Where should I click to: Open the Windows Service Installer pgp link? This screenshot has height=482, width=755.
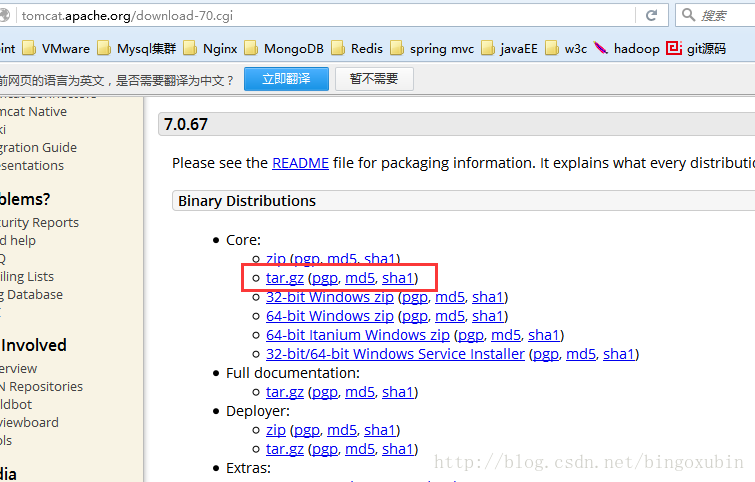coord(546,354)
